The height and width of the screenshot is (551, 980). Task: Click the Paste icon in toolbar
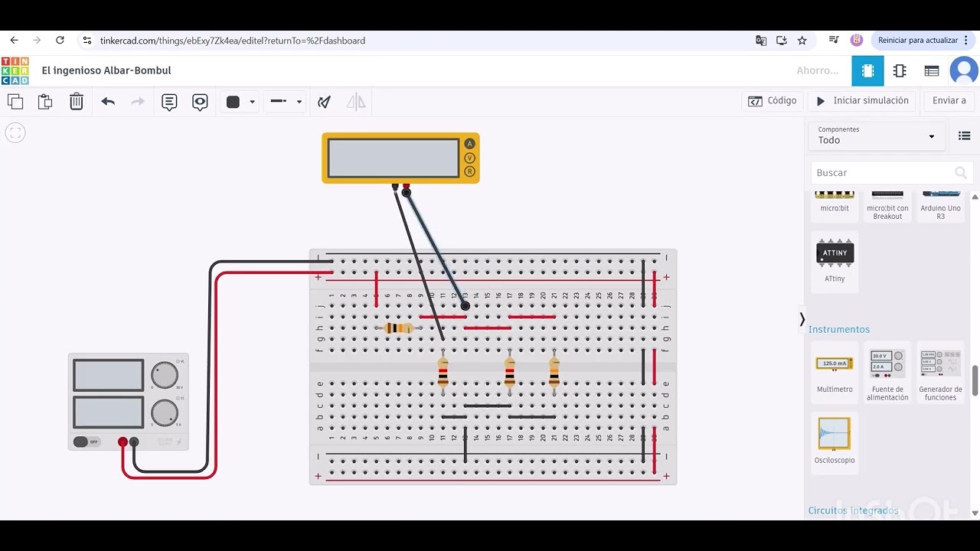coord(45,101)
